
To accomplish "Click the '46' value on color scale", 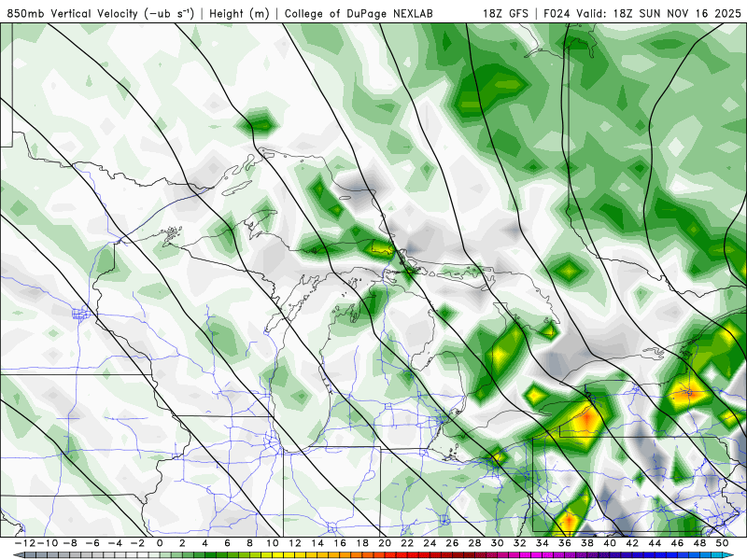I will click(678, 543).
